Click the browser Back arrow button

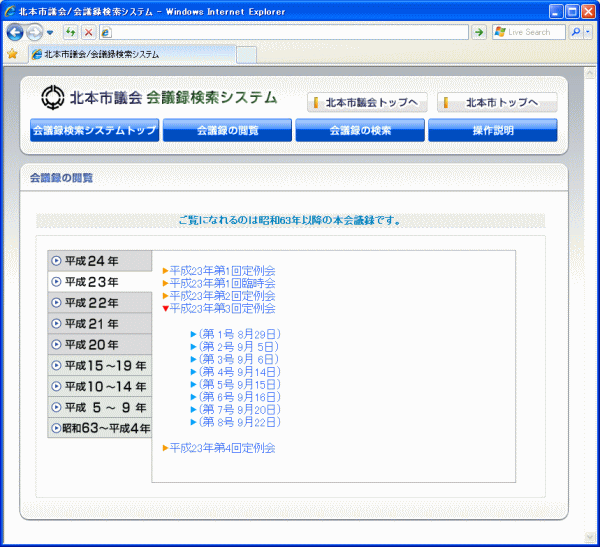pos(15,33)
